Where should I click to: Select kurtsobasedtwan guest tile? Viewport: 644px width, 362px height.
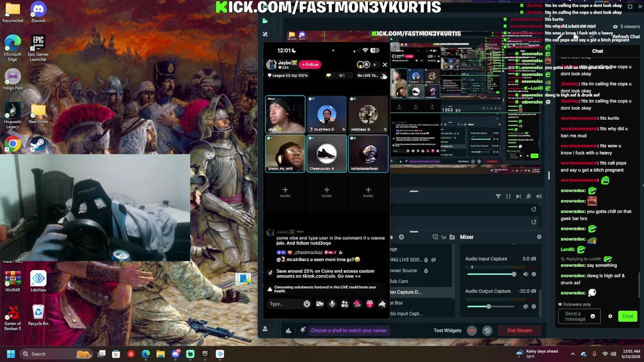coord(368,153)
